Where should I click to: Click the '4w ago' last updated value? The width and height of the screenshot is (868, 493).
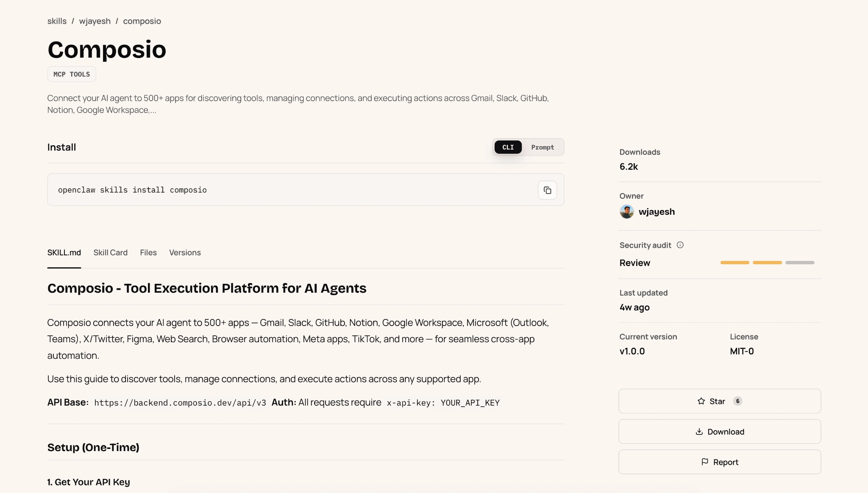[x=634, y=307]
